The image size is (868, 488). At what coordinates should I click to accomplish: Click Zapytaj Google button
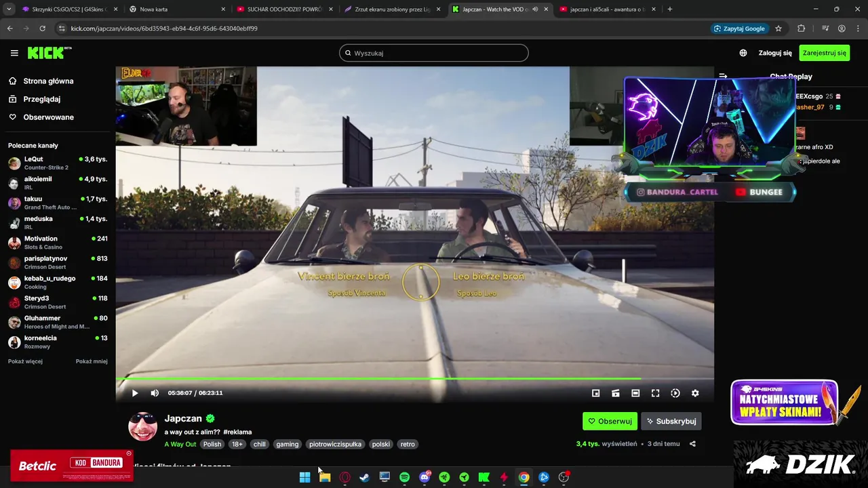pos(739,28)
